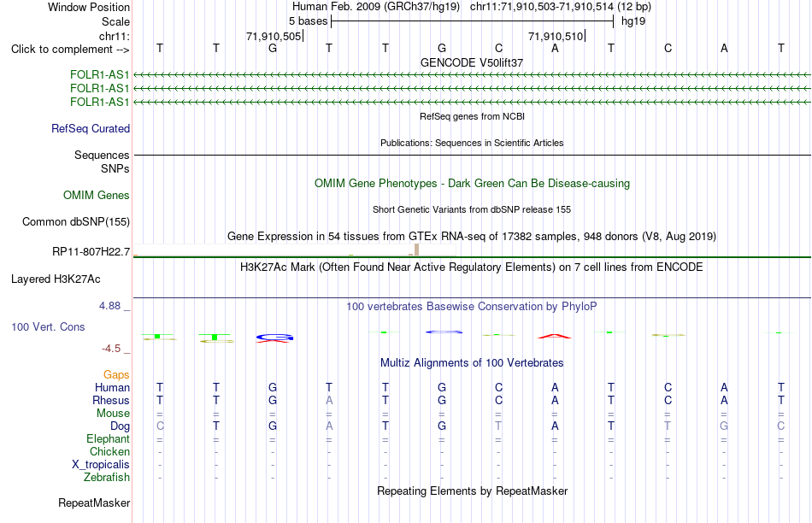The width and height of the screenshot is (812, 523).
Task: Open 'Publications: Sequences in Scientific Articles' title
Action: click(x=472, y=143)
